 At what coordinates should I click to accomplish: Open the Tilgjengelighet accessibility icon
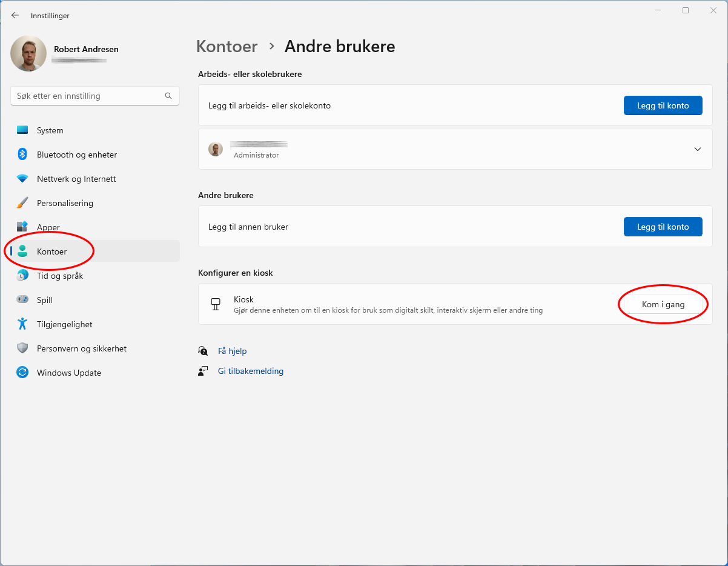(x=22, y=324)
